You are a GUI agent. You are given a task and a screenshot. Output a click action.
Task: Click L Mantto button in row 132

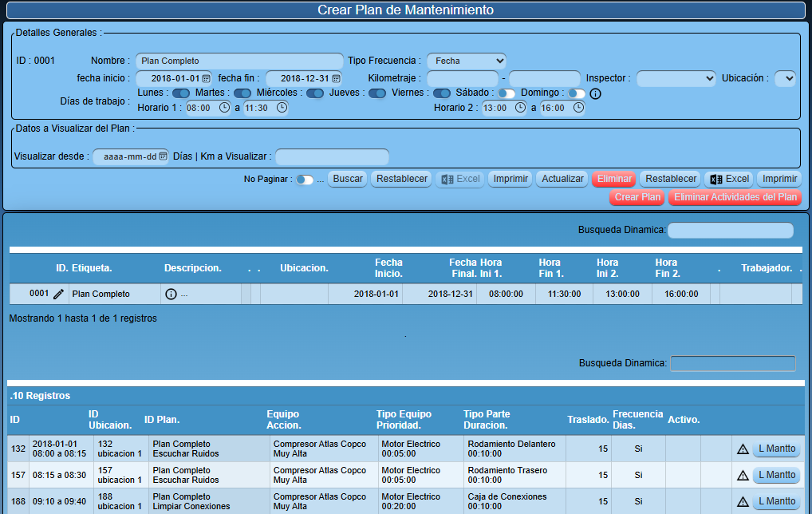[x=777, y=449]
